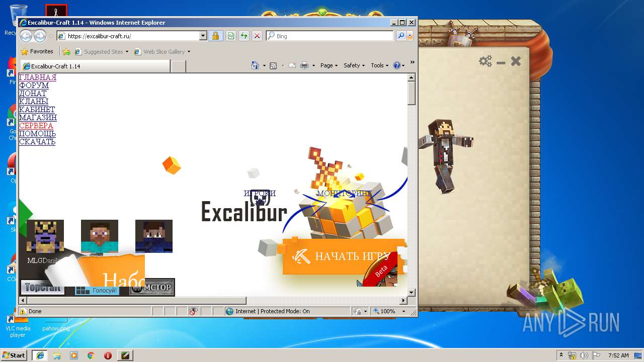Expand the search provider dropdown
This screenshot has height=362, width=644.
pyautogui.click(x=410, y=36)
